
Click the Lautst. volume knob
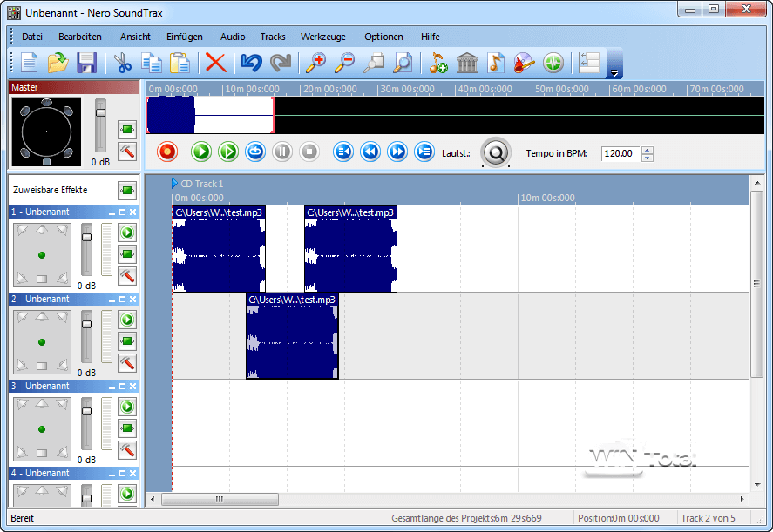click(496, 153)
